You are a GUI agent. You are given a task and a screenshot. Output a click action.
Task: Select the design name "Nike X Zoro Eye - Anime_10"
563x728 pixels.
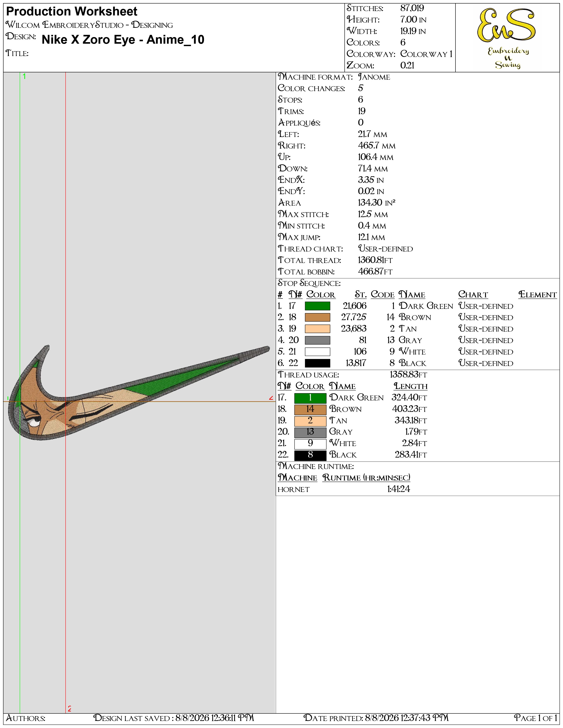tap(123, 40)
